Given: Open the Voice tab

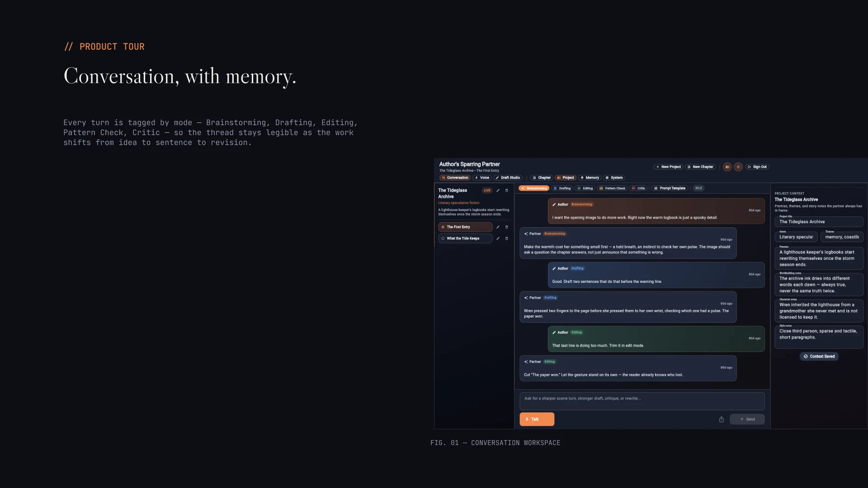Looking at the screenshot, I should coord(482,178).
